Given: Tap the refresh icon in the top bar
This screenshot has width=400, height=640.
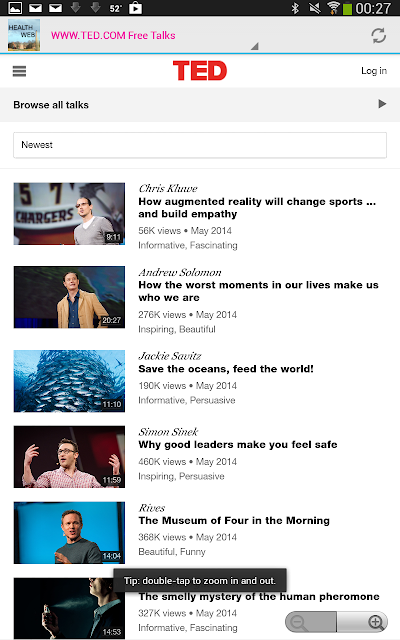Looking at the screenshot, I should [x=378, y=36].
